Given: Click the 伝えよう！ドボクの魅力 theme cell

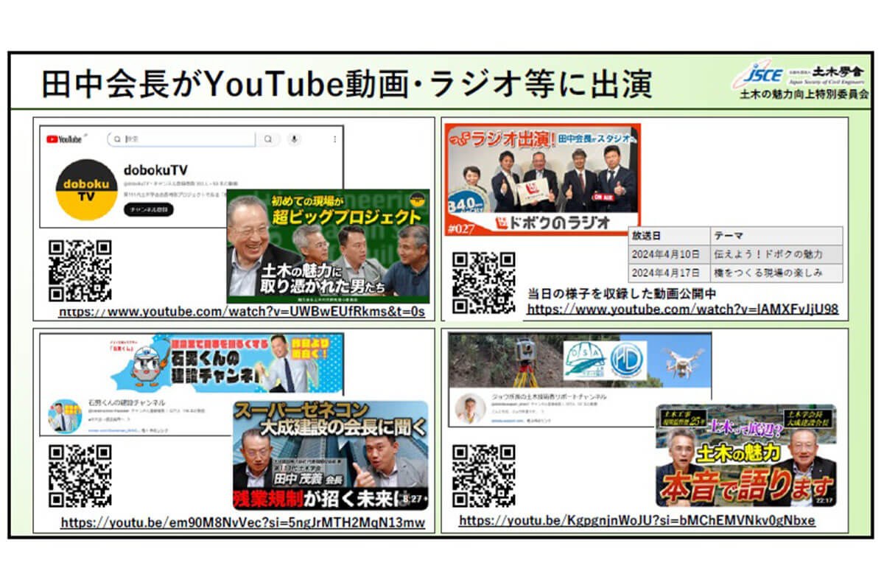Looking at the screenshot, I should [776, 254].
